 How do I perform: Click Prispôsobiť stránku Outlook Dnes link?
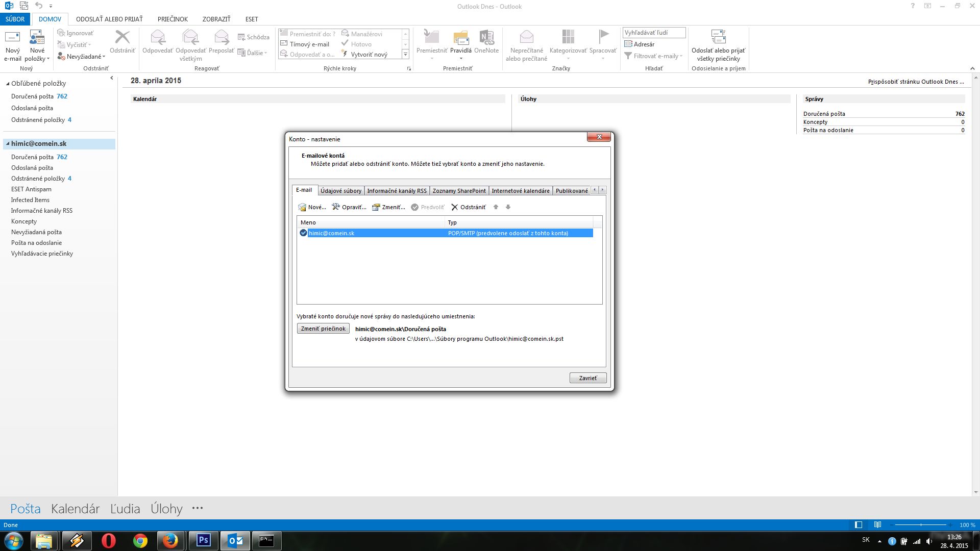(916, 82)
